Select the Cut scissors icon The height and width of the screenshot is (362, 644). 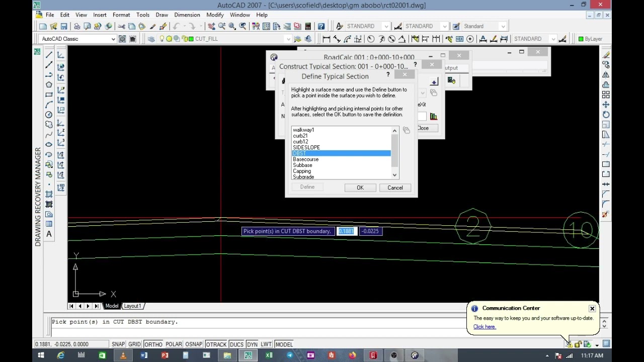coord(121,26)
